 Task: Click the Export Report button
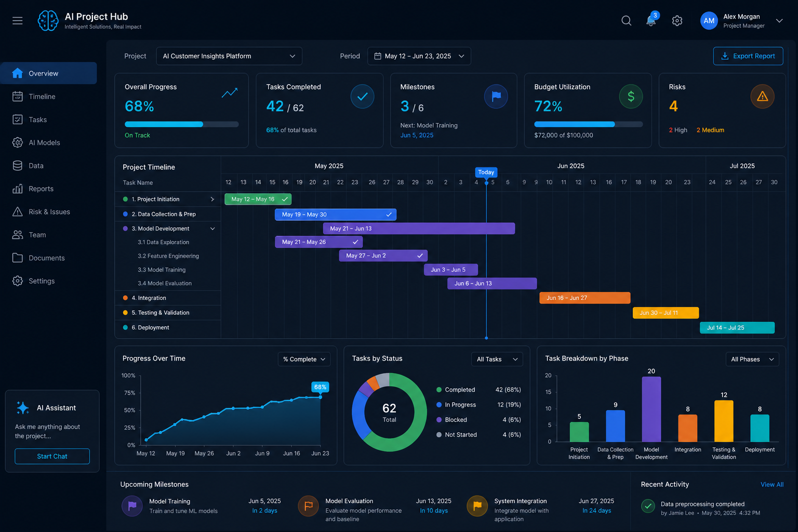[x=748, y=56]
